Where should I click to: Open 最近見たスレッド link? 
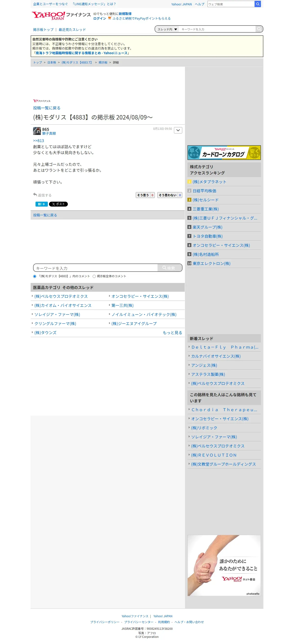click(x=72, y=29)
